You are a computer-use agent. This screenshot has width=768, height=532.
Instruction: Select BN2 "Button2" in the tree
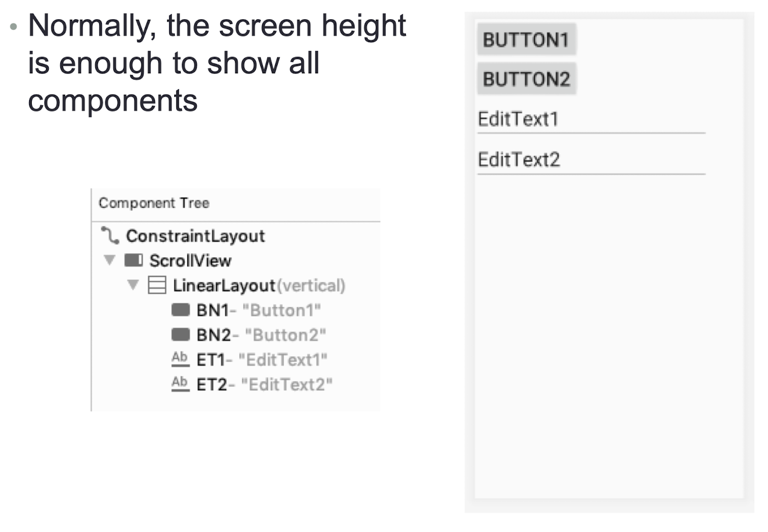click(x=261, y=335)
